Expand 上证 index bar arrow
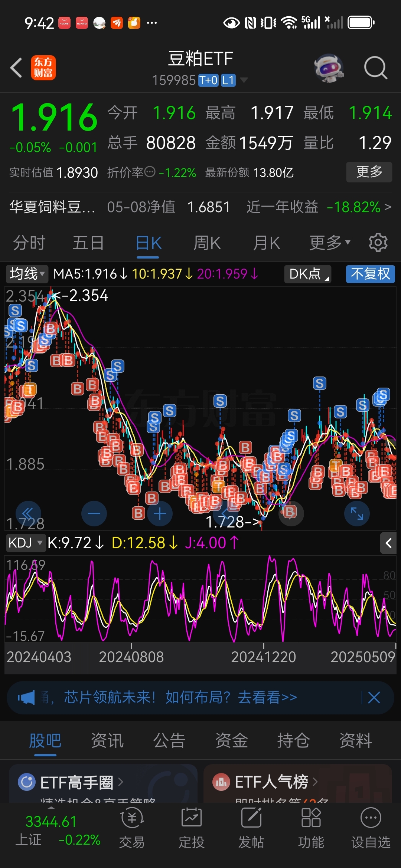Screen dimensions: 401x868 pos(52,808)
